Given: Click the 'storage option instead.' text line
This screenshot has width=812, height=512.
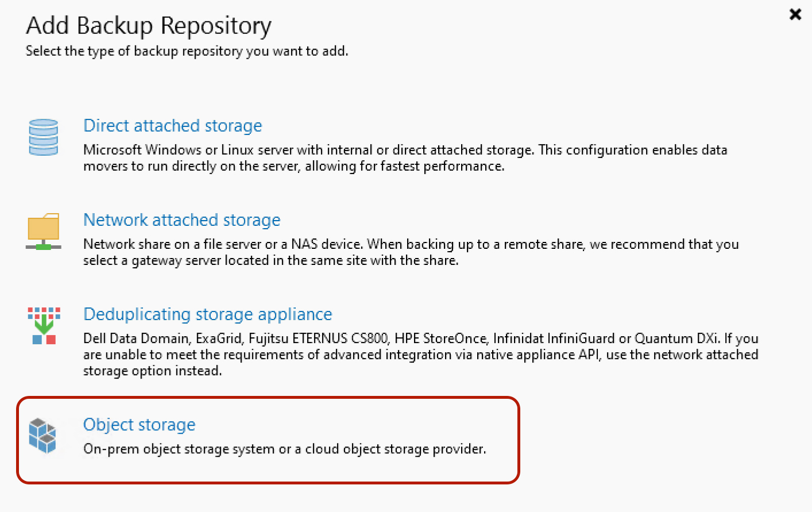Looking at the screenshot, I should [x=152, y=371].
